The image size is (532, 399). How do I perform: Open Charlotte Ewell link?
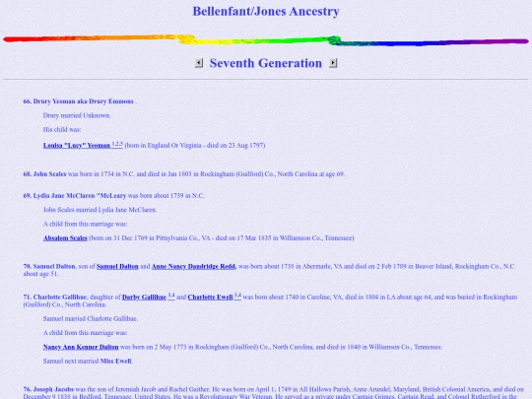(x=210, y=298)
